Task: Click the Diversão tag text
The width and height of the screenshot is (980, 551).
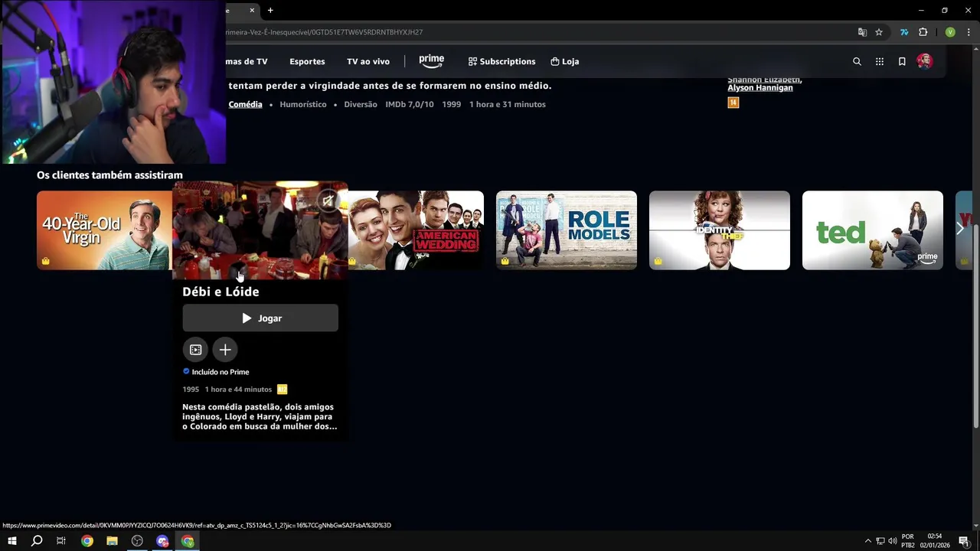Action: click(x=361, y=104)
